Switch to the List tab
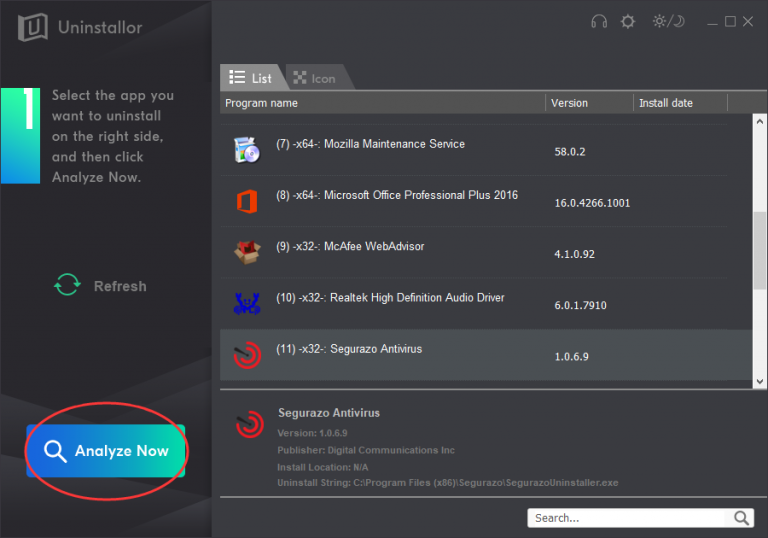Image resolution: width=768 pixels, height=538 pixels. coord(251,78)
